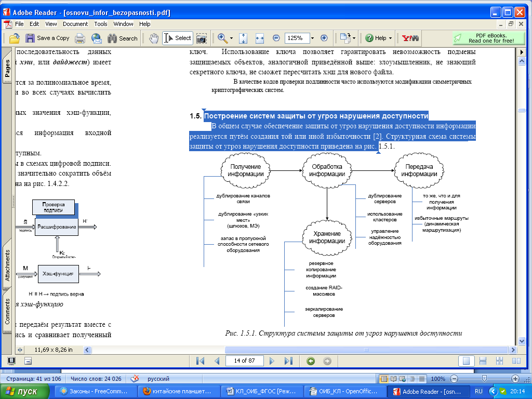This screenshot has height=399, width=532.
Task: Click vertical scrollbar up arrow
Action: pos(522,61)
